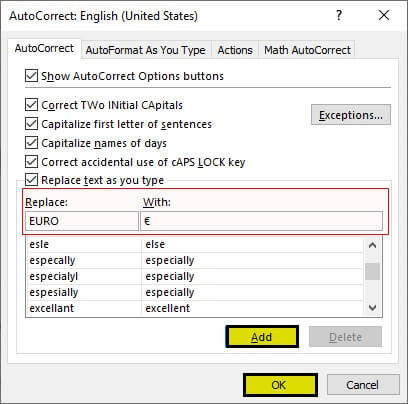Disable Capitalize first letter of sentences
The height and width of the screenshot is (404, 408).
pyautogui.click(x=31, y=124)
